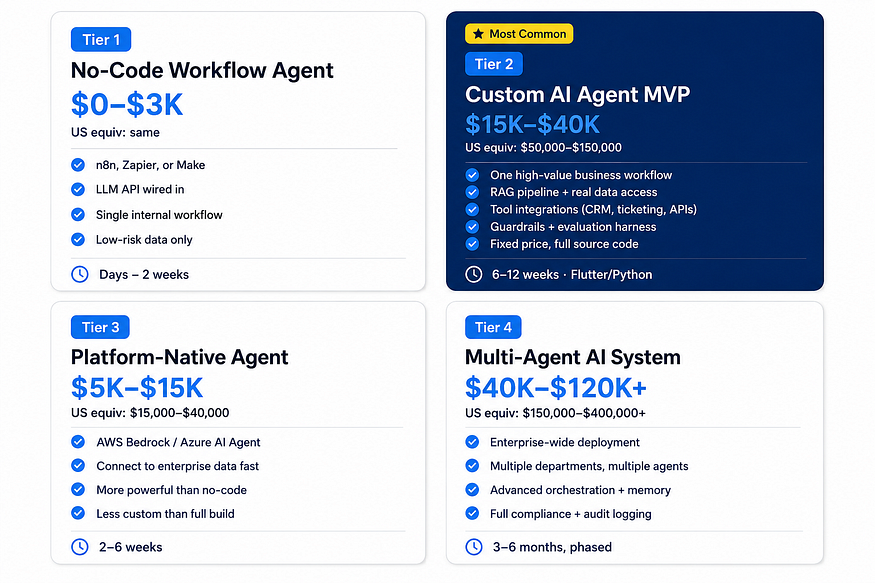875x583 pixels.
Task: Click the $40K–$120K+ price
Action: 556,388
